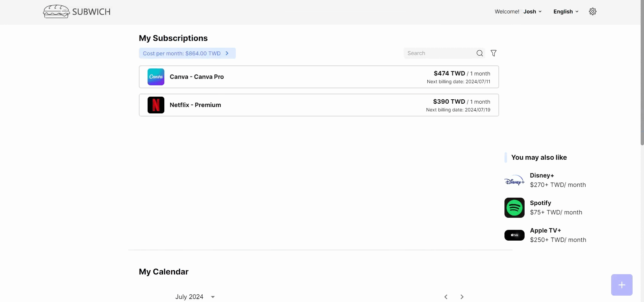The width and height of the screenshot is (644, 302).
Task: Click the My Subscriptions heading
Action: 173,38
